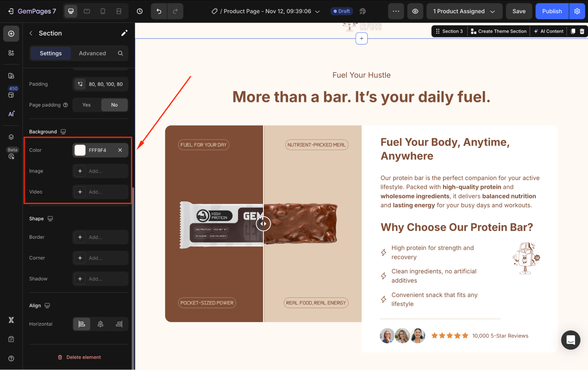The width and height of the screenshot is (588, 370).
Task: Open the layers panel icon in sidebar
Action: (x=11, y=137)
